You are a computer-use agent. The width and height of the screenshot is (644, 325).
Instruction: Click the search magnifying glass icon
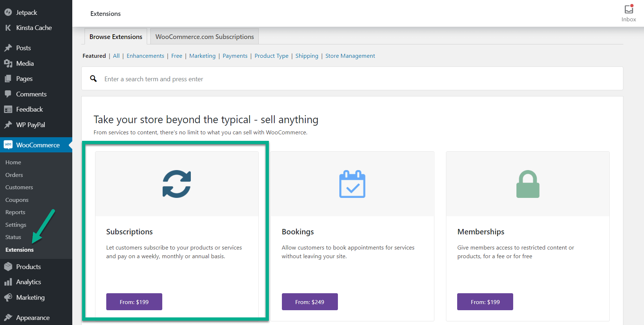click(x=94, y=79)
